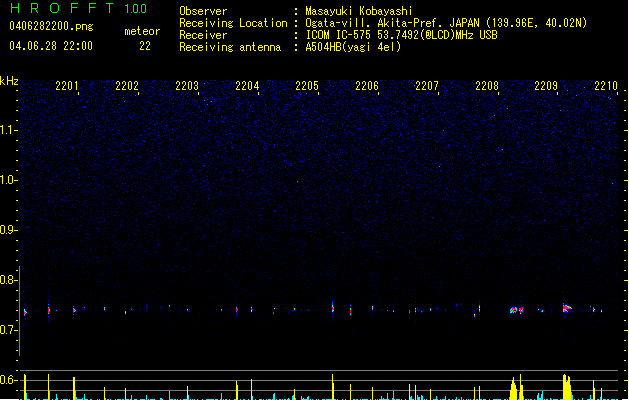The width and height of the screenshot is (629, 400).
Task: Click time marker 2203
Action: tap(187, 85)
